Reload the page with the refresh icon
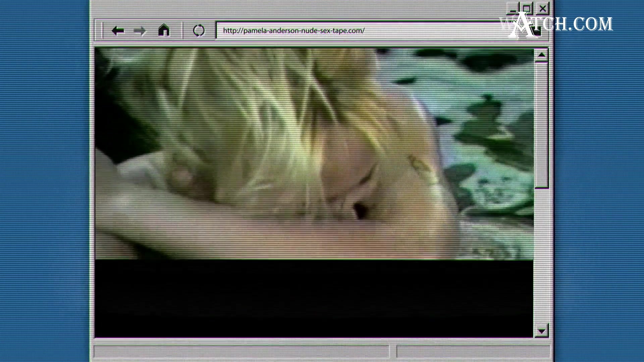 click(x=199, y=31)
